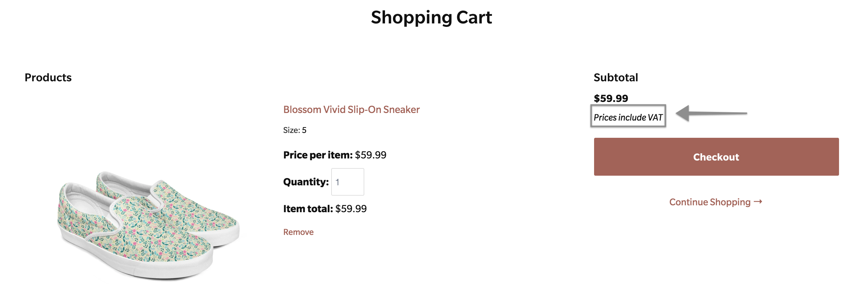The width and height of the screenshot is (868, 299).
Task: Click the Products section heading
Action: pos(48,78)
